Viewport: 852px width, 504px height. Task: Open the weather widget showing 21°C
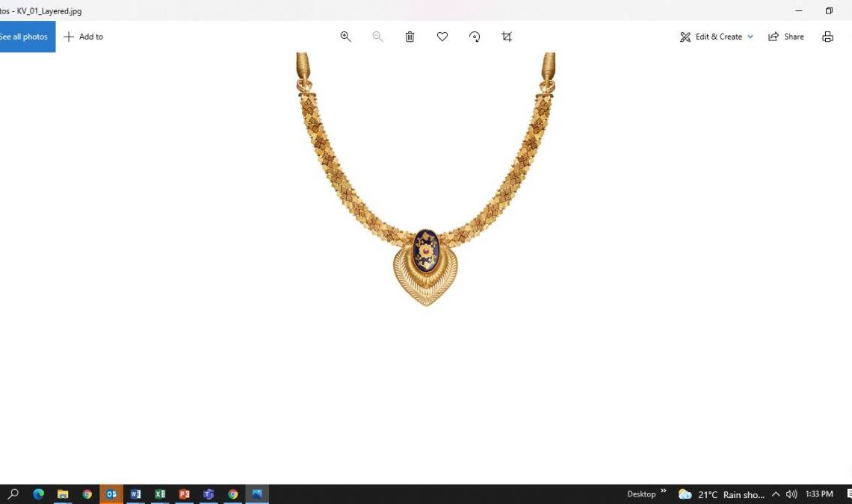click(x=721, y=494)
